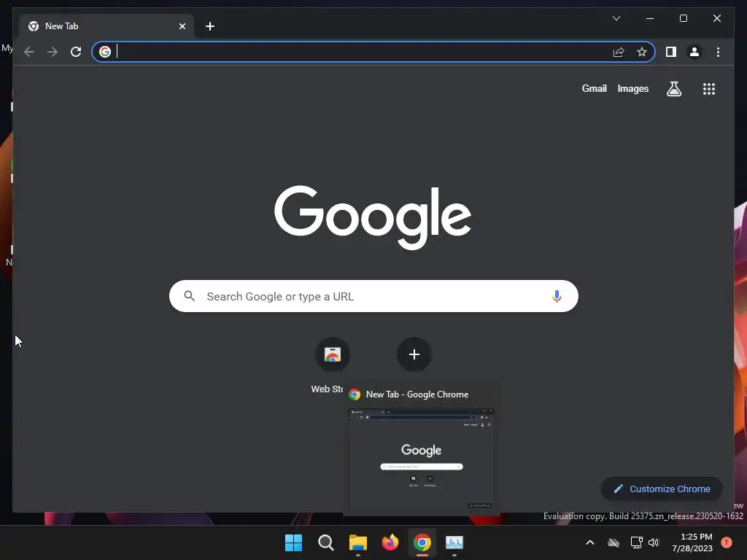
Task: Start voice search with the microphone
Action: tap(557, 296)
